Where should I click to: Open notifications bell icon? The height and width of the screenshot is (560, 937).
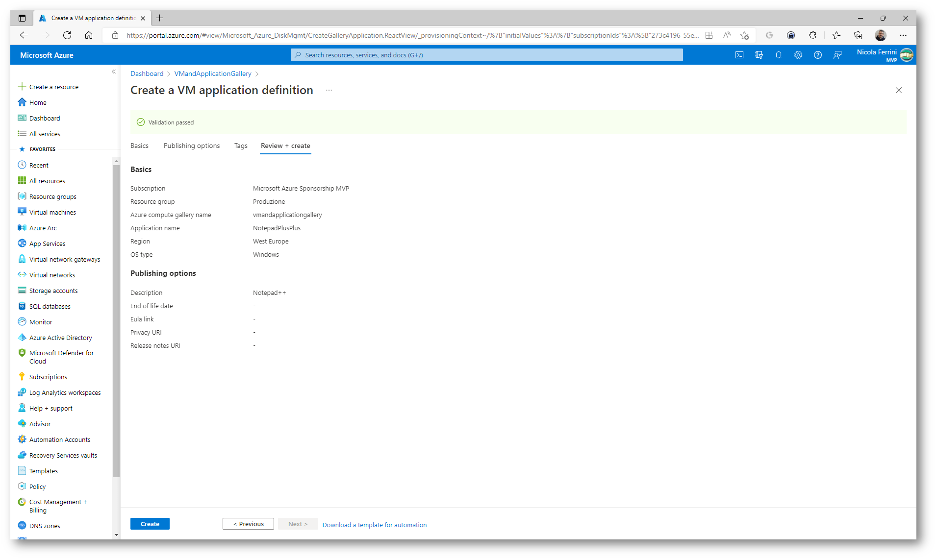pos(779,55)
